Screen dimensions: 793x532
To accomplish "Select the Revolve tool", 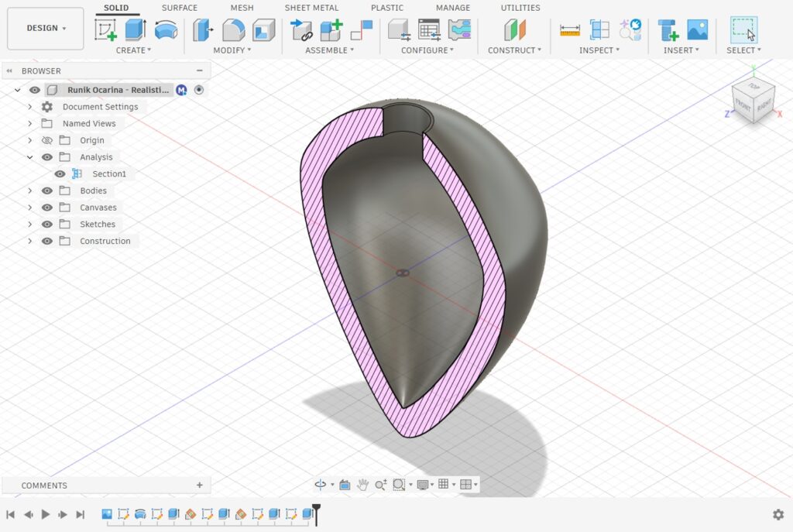I will coord(166,30).
